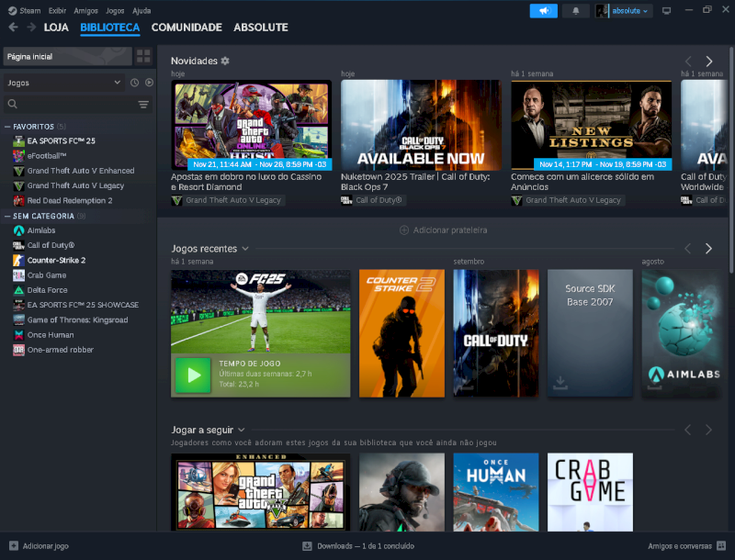The image size is (735, 560).
Task: Sort by recent activity clock icon
Action: click(x=134, y=83)
